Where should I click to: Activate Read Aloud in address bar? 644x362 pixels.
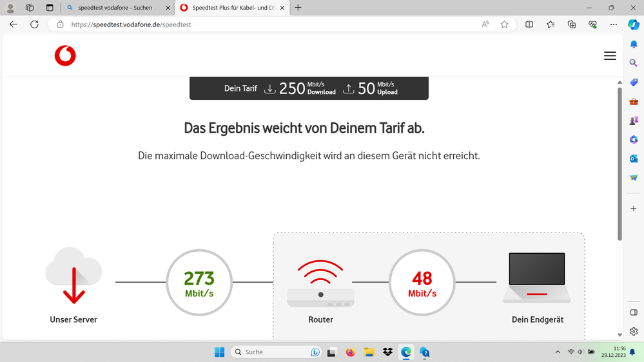coord(485,24)
